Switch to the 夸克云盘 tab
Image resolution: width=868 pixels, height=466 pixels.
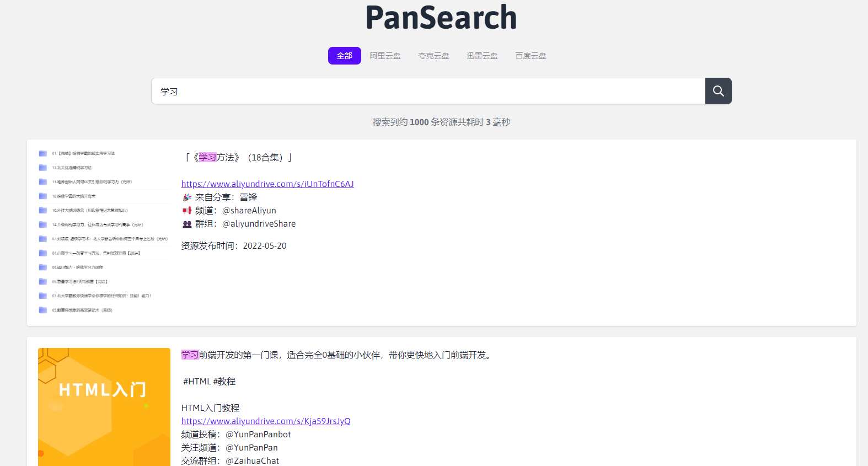tap(433, 56)
